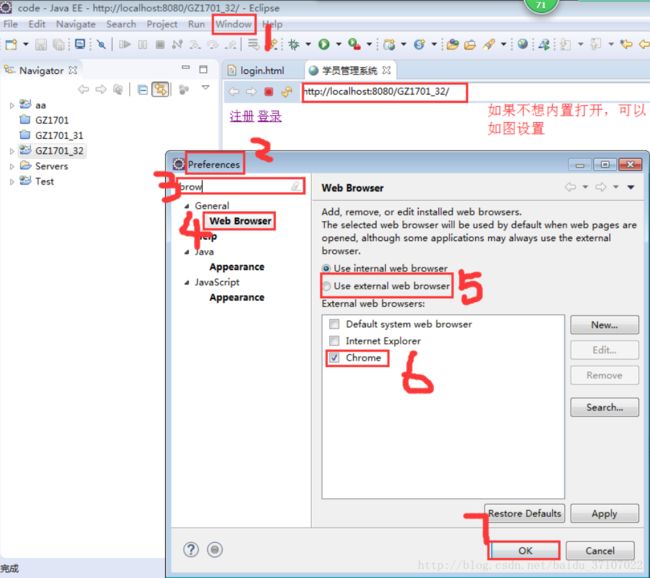650x578 pixels.
Task: Click the Resume debug icon
Action: pyautogui.click(x=124, y=44)
